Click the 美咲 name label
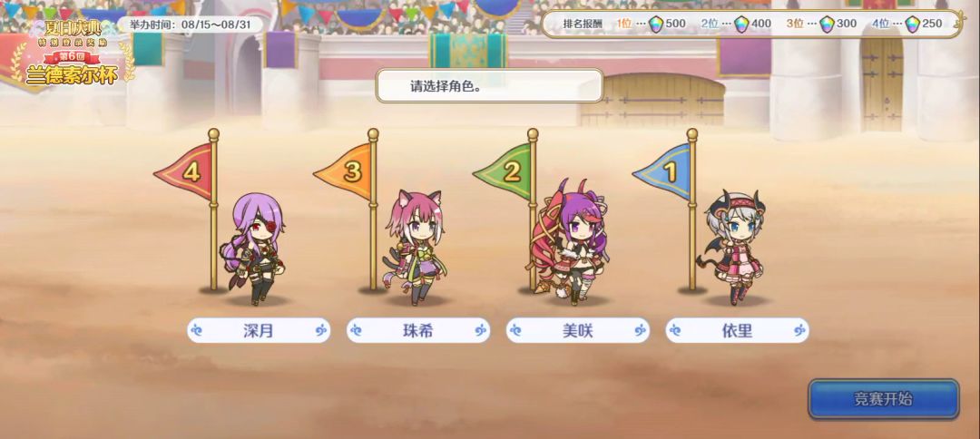980x439 pixels. [x=577, y=330]
